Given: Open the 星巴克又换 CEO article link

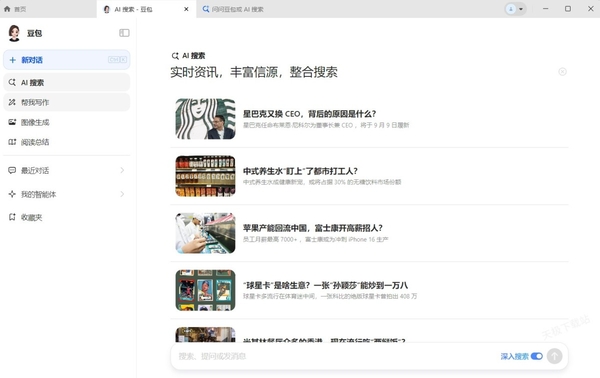Looking at the screenshot, I should click(309, 114).
